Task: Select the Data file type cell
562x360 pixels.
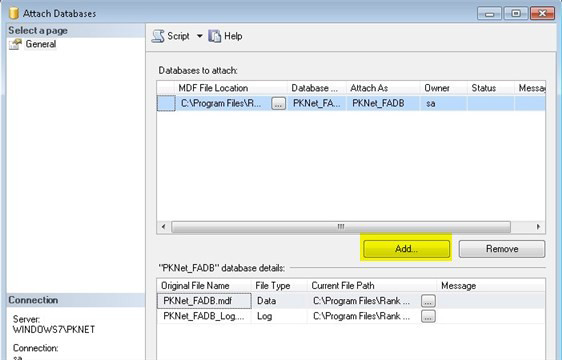Action: click(x=280, y=301)
